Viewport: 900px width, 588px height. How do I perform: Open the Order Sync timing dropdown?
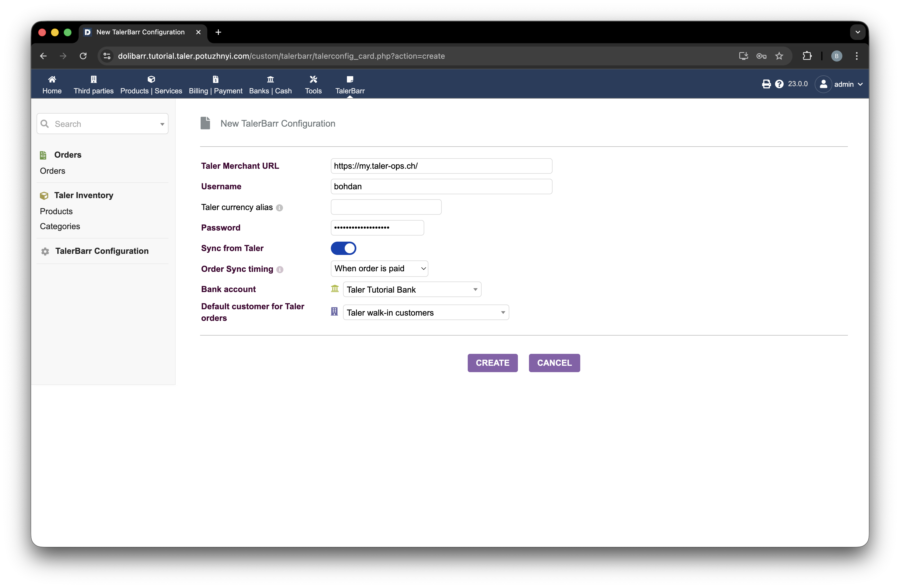(x=379, y=269)
